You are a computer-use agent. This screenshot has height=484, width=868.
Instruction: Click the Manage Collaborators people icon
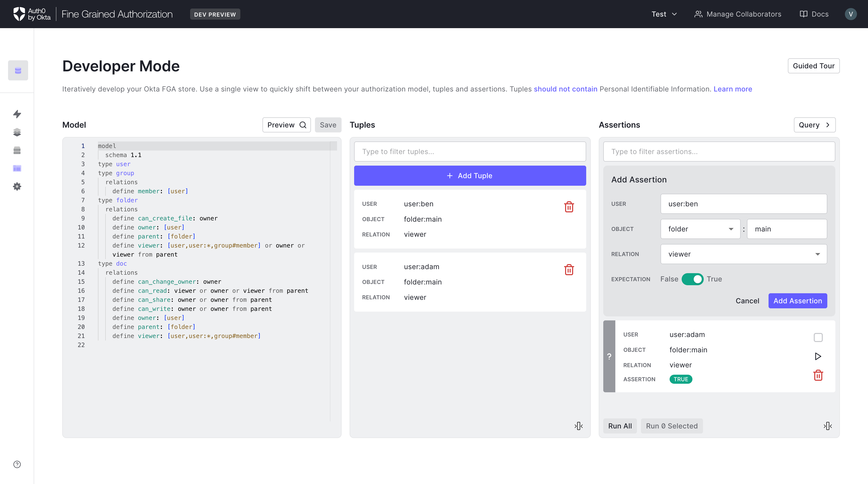point(698,14)
